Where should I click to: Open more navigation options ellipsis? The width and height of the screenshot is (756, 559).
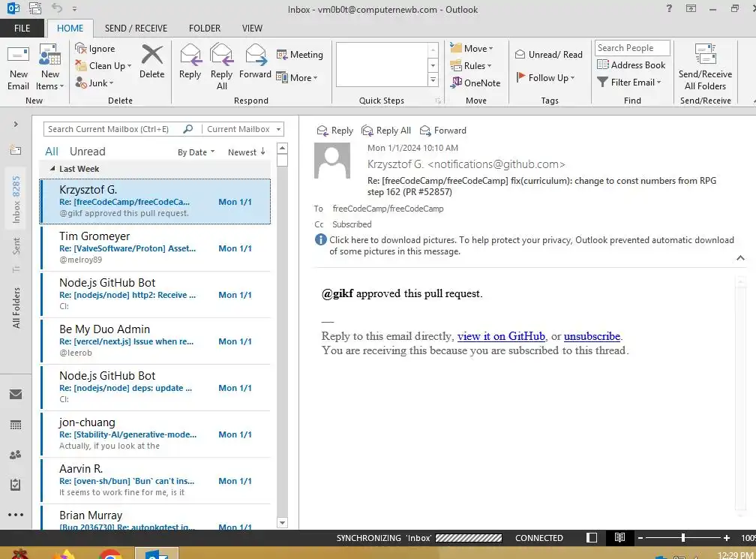coord(16,515)
